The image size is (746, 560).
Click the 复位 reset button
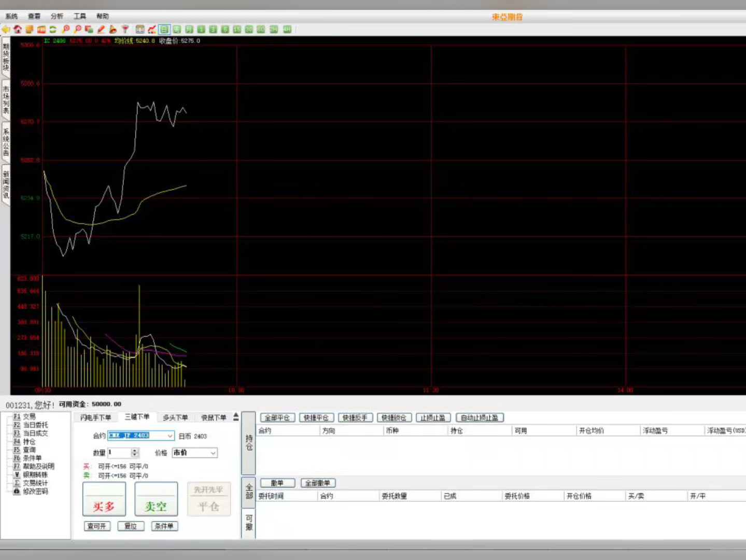pos(131,526)
